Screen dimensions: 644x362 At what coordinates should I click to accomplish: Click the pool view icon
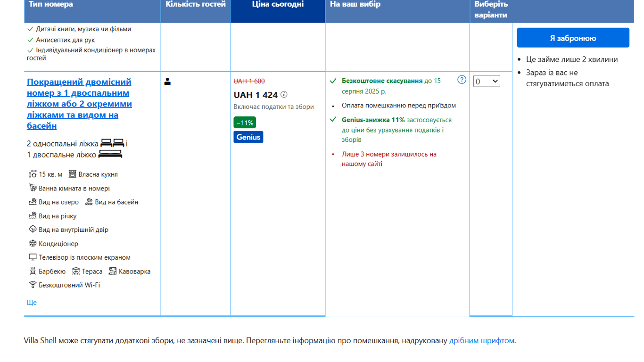pyautogui.click(x=89, y=202)
